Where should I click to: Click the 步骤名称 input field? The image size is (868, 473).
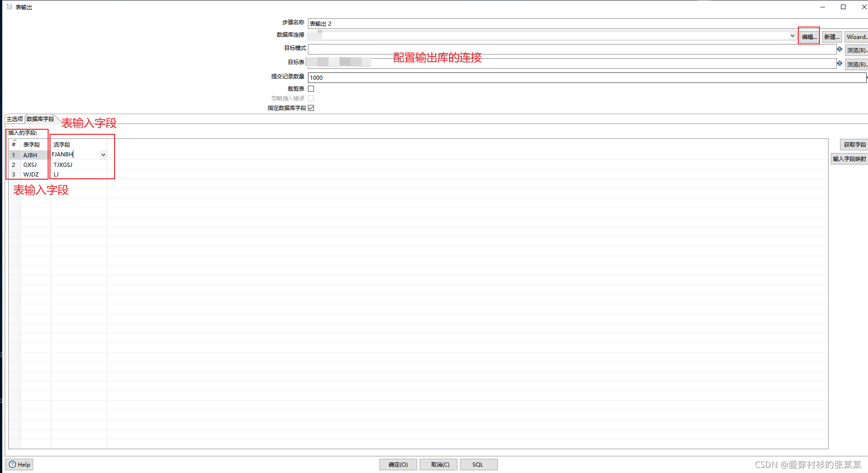pos(587,23)
